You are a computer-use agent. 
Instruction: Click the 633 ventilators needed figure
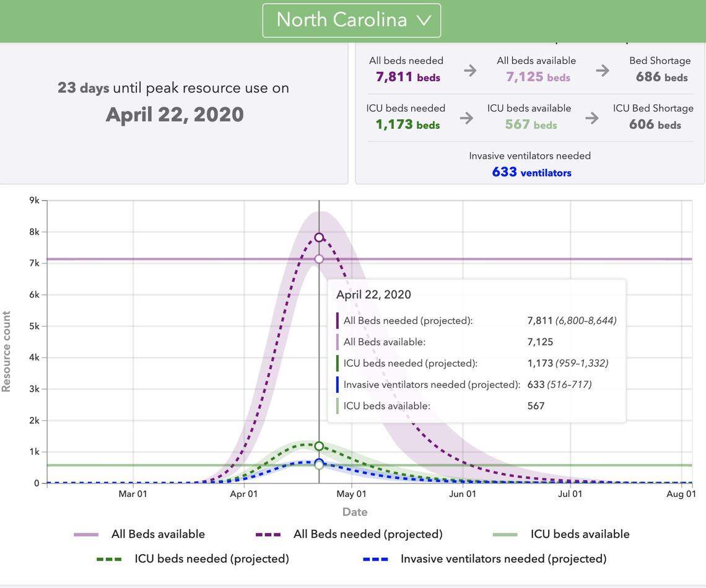531,170
